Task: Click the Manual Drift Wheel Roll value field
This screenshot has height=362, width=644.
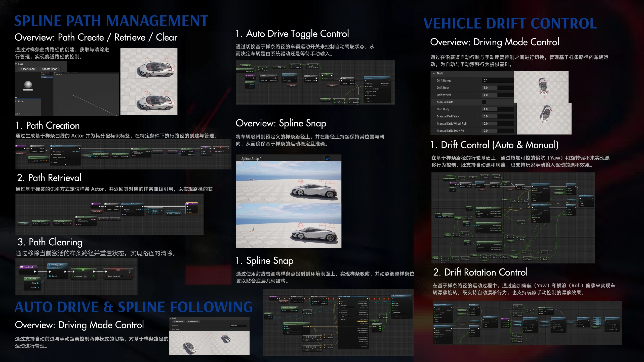Action: tap(498, 124)
